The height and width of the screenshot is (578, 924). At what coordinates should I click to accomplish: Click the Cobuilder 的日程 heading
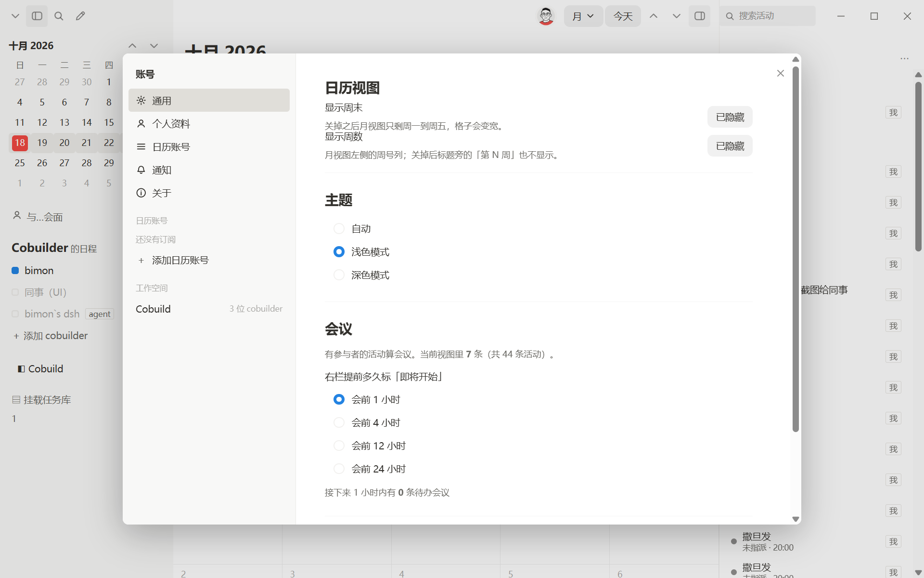(x=54, y=248)
